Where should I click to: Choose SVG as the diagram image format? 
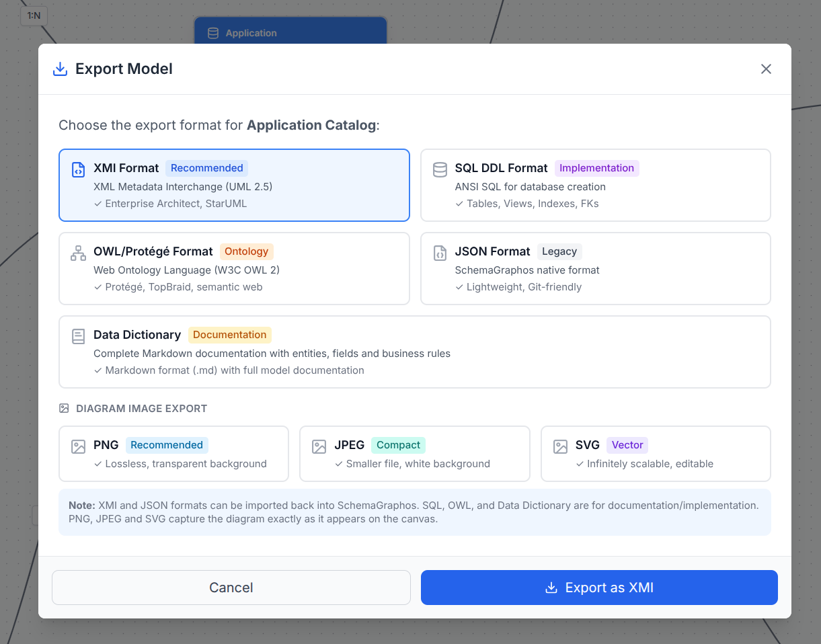[x=656, y=453]
